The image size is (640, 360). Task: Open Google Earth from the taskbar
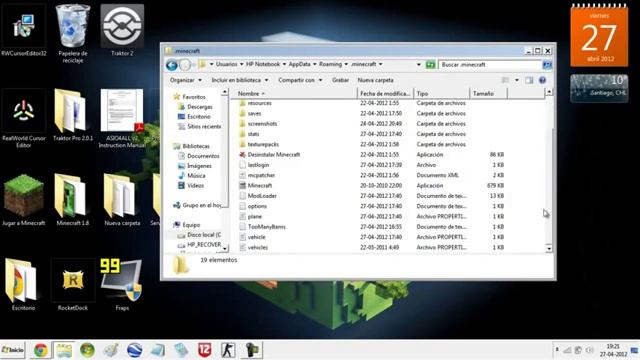(134, 350)
